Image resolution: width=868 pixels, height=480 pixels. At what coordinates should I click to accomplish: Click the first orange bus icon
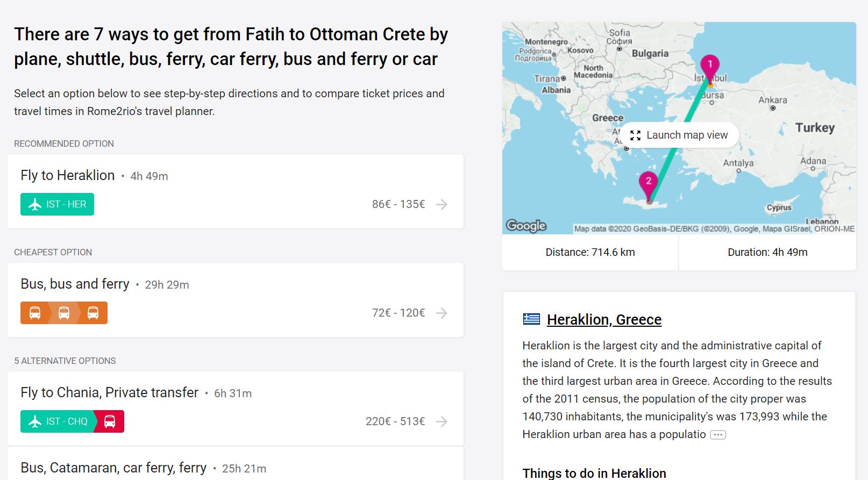pos(35,313)
